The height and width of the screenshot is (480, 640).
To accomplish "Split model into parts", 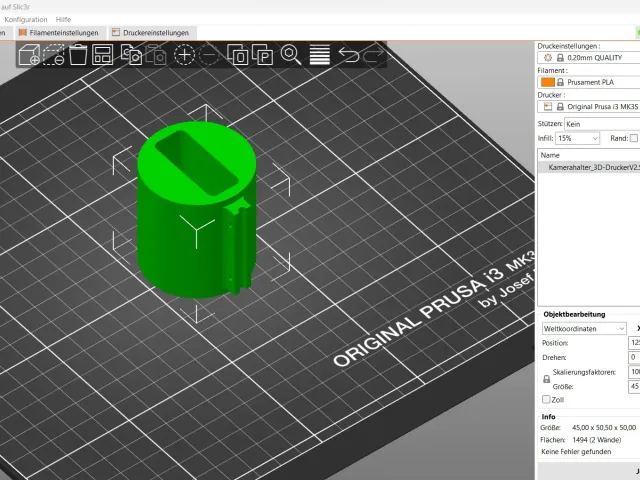I will click(x=262, y=55).
